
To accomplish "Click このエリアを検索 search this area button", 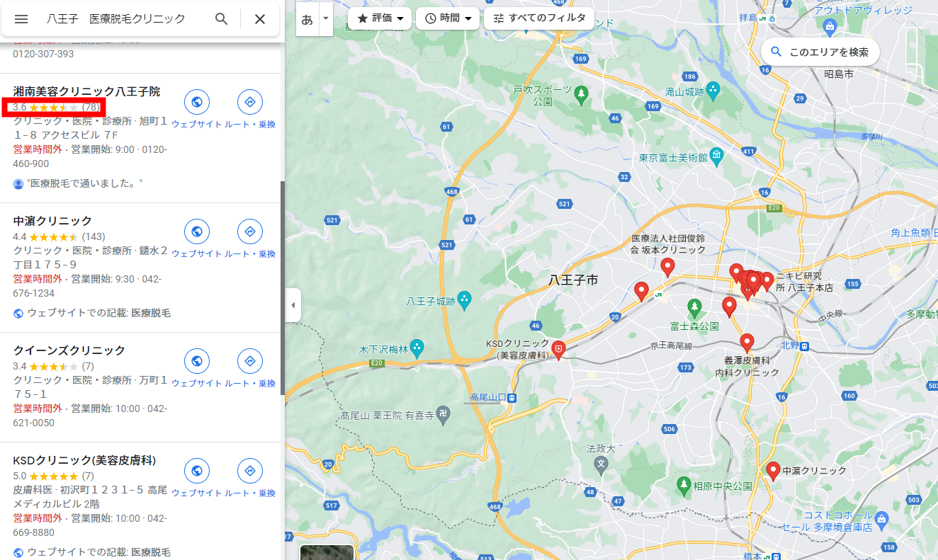I will tap(820, 52).
